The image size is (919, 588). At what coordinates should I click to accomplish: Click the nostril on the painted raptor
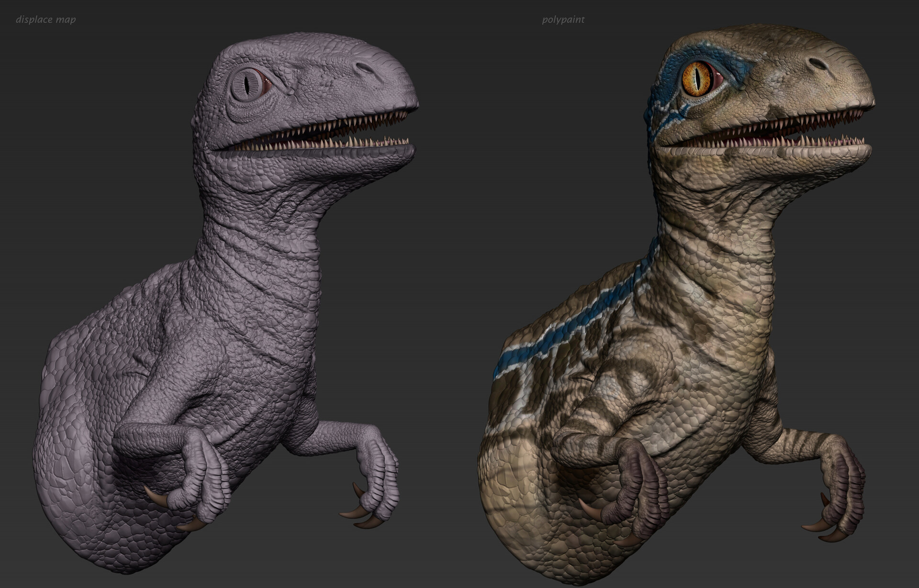[818, 64]
